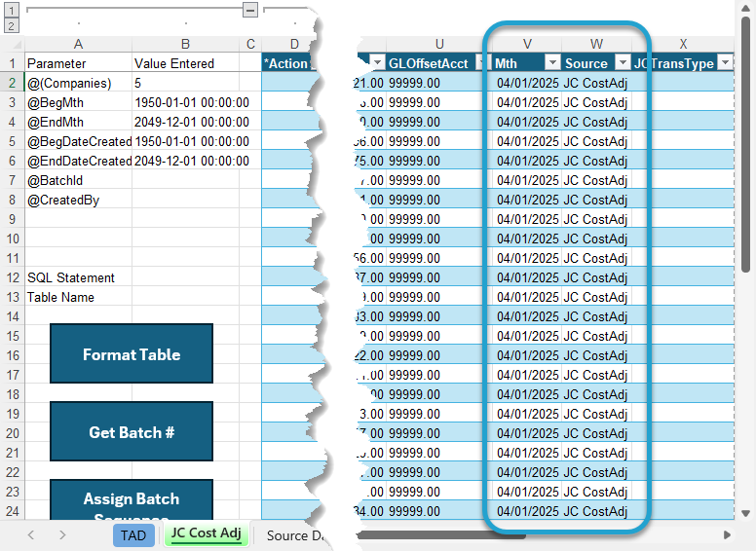Screen dimensions: 756x551
Task: Select the '@EndDateCreated' cell
Action: click(x=78, y=161)
